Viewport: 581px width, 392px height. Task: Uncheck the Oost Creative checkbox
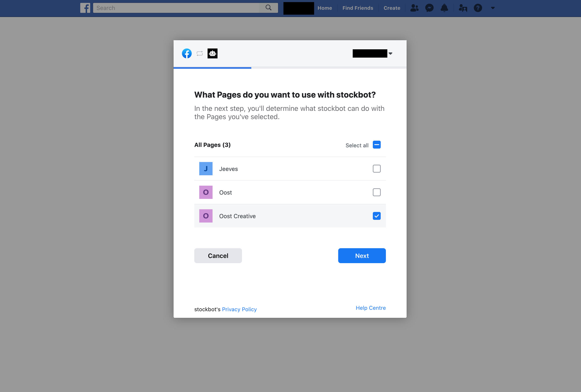click(377, 216)
